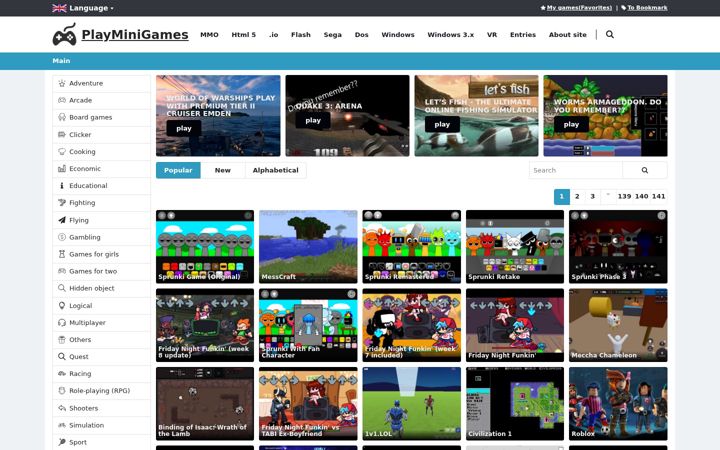Image resolution: width=720 pixels, height=450 pixels.
Task: Click the Arcade gamepad icon
Action: [62, 100]
